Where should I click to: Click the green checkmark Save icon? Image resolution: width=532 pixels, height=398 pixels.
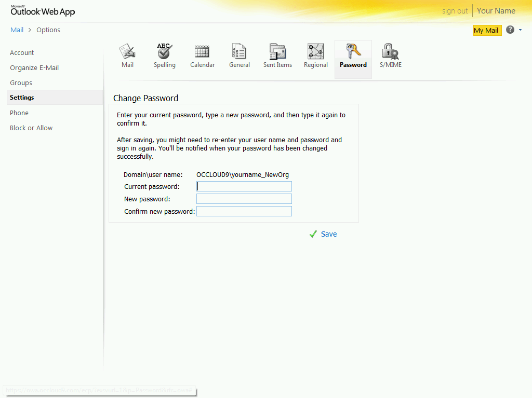pos(313,234)
